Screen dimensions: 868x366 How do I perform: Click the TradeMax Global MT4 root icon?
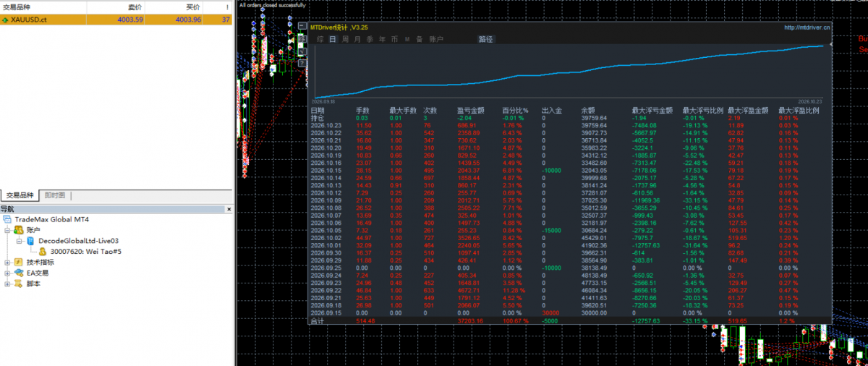tap(8, 219)
